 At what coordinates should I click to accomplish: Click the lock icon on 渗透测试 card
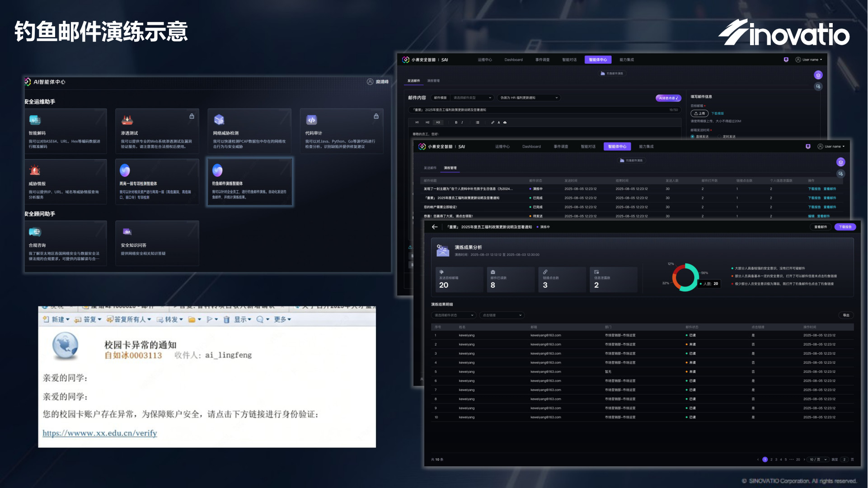pos(192,116)
